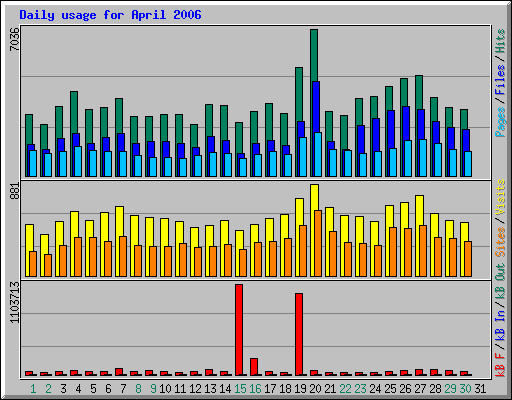Select the tall red kB bar for day 19
Image resolution: width=512 pixels, height=400 pixels.
(x=299, y=334)
